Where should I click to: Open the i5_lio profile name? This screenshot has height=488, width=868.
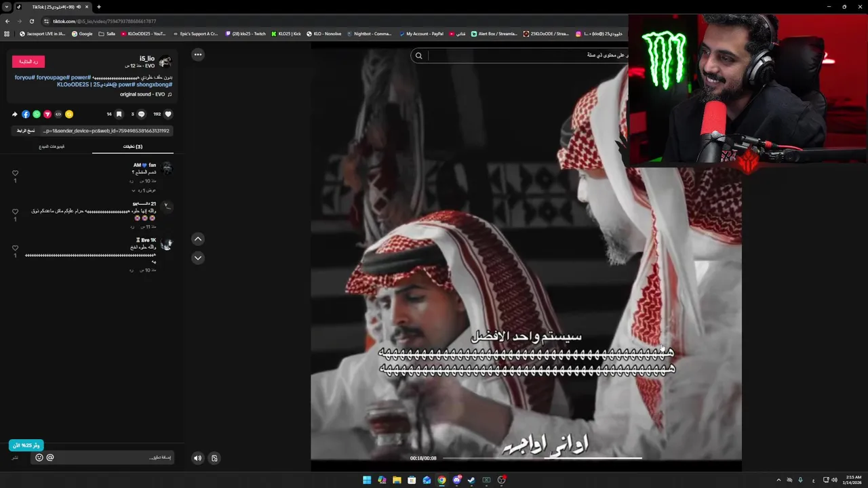pos(147,59)
